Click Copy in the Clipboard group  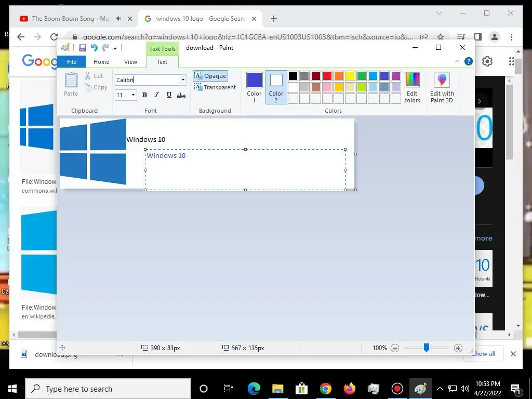tap(96, 87)
